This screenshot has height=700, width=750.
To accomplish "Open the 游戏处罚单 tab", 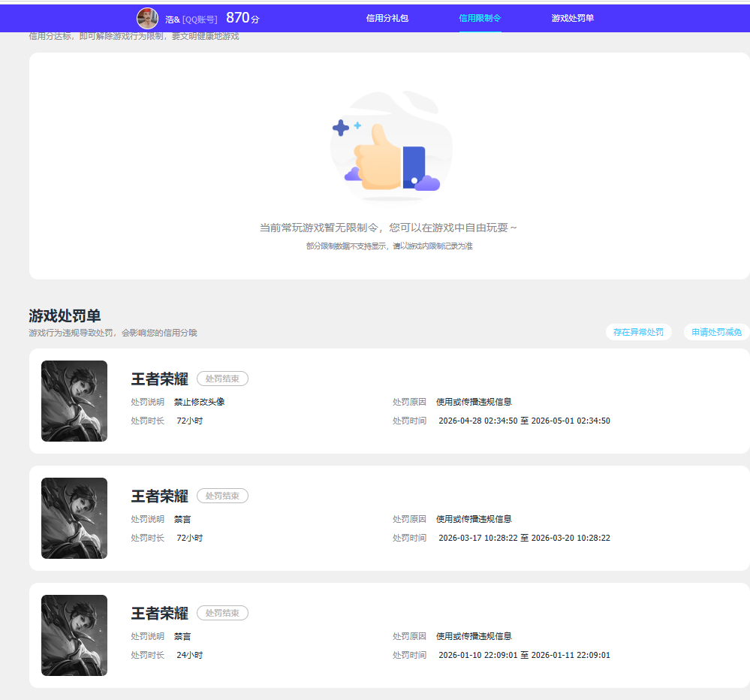I will point(573,18).
